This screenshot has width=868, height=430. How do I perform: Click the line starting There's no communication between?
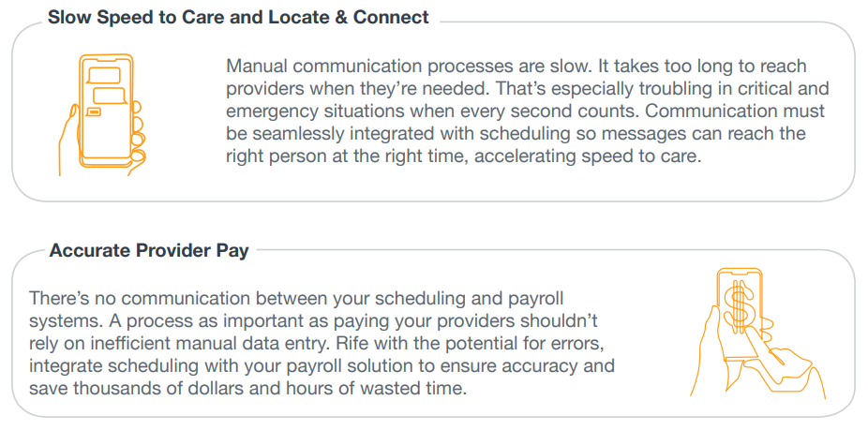(x=296, y=298)
